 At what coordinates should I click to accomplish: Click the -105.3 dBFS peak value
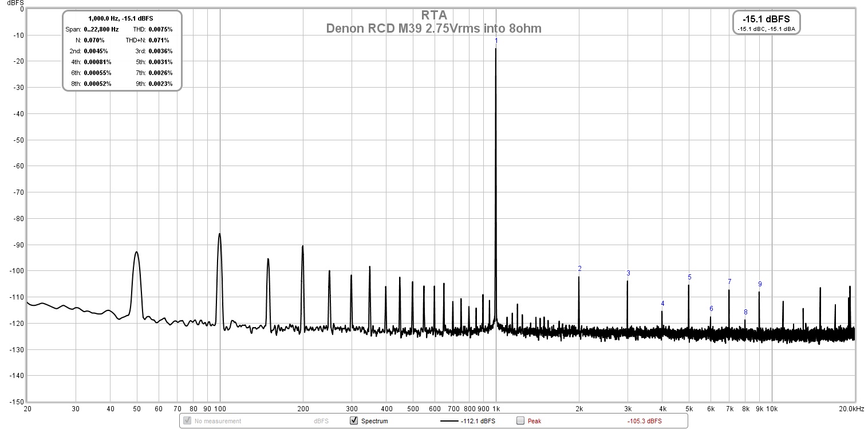click(644, 421)
